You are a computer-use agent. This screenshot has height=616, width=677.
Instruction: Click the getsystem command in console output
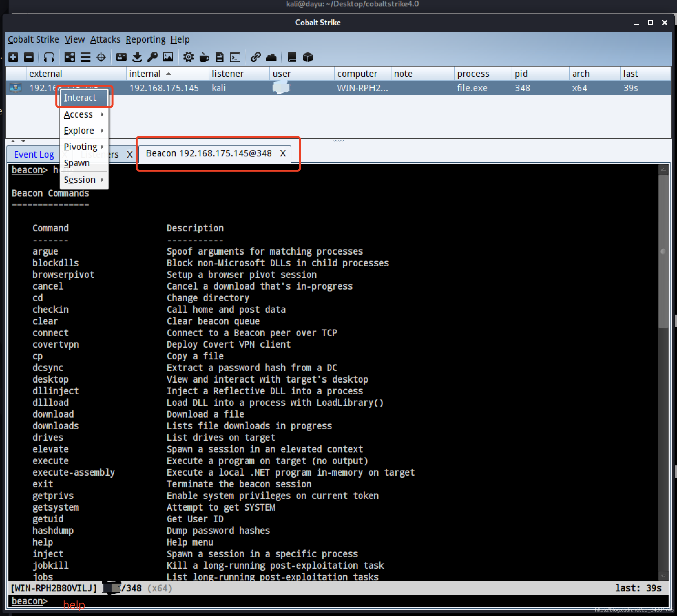pos(56,507)
